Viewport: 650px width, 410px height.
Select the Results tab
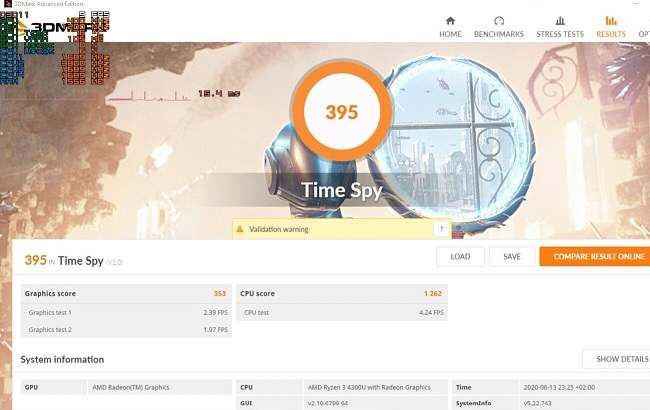tap(611, 27)
